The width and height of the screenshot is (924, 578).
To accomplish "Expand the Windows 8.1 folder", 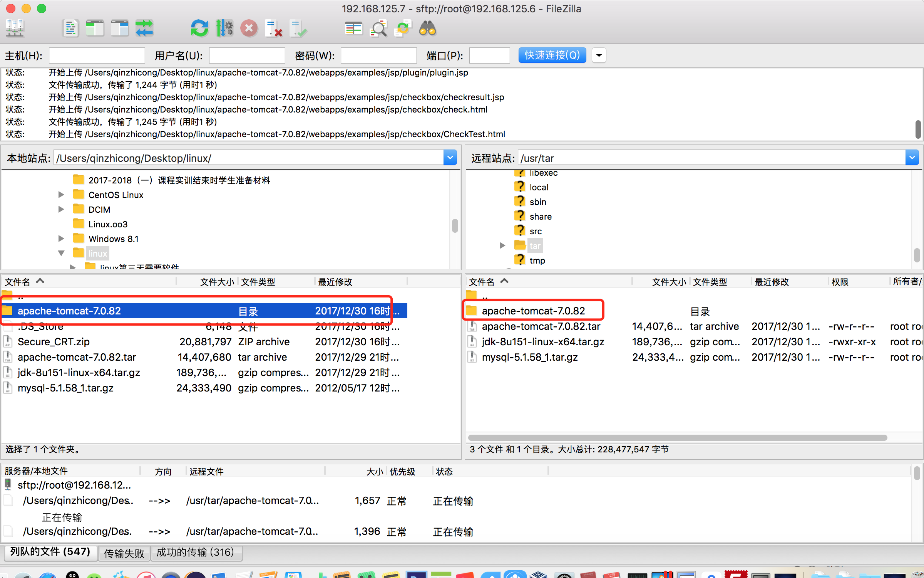I will [x=61, y=239].
